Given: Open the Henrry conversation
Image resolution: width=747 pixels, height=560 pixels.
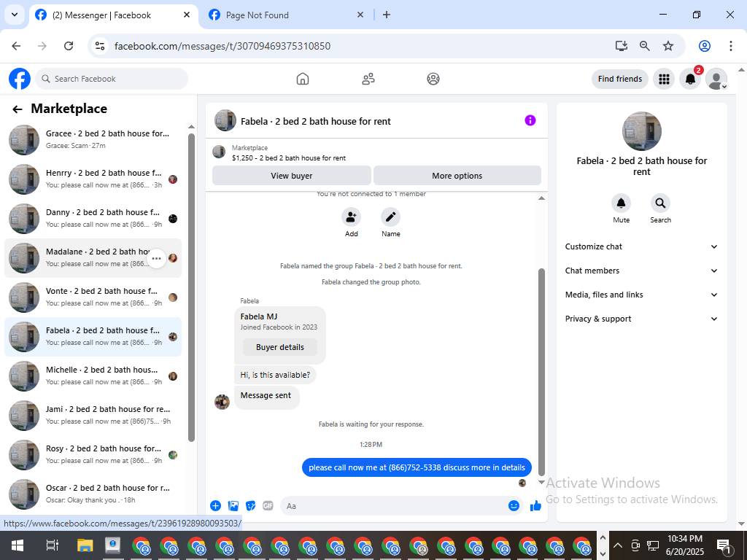Looking at the screenshot, I should tap(93, 179).
